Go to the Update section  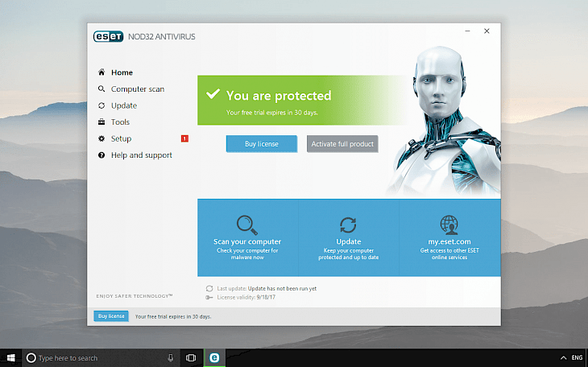(x=124, y=105)
